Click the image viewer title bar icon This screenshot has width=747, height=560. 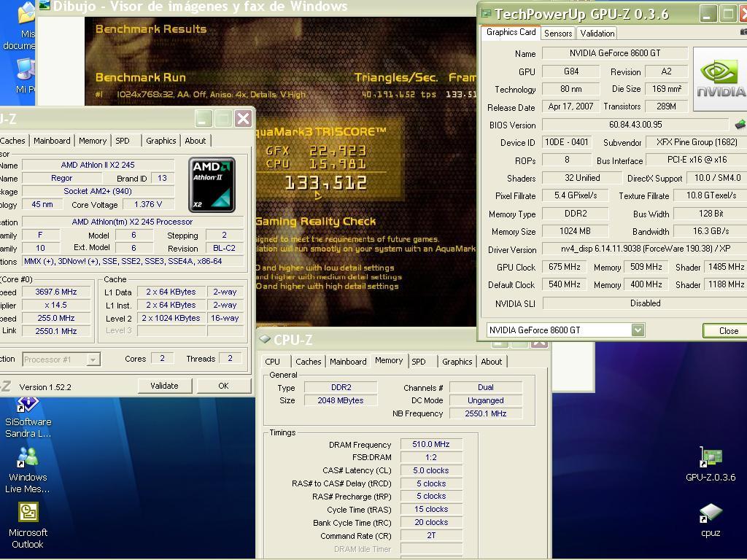[44, 6]
